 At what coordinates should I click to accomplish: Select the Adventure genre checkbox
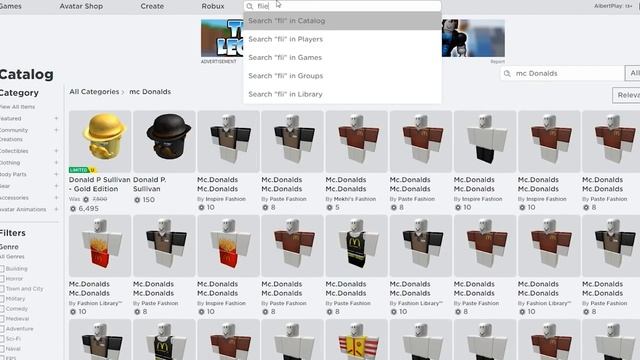coord(2,329)
